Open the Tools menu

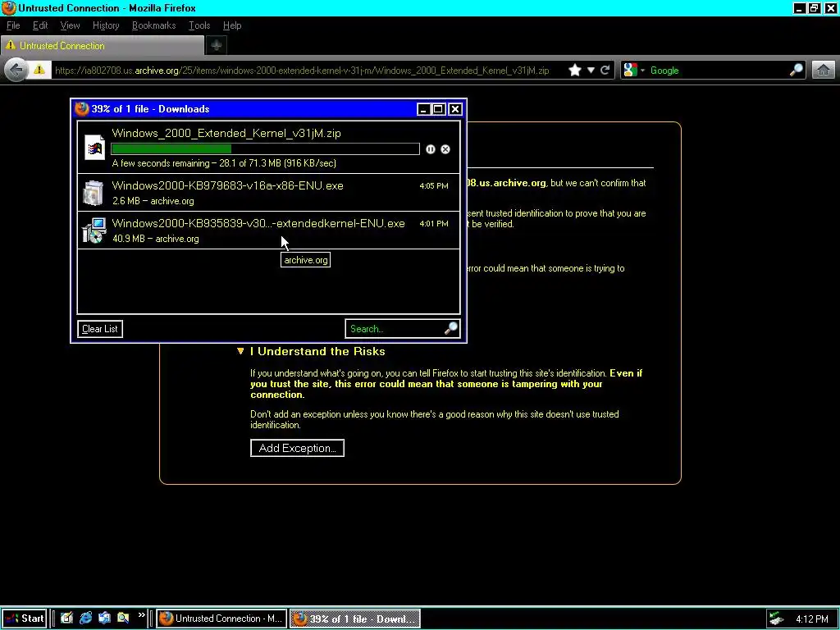point(199,25)
